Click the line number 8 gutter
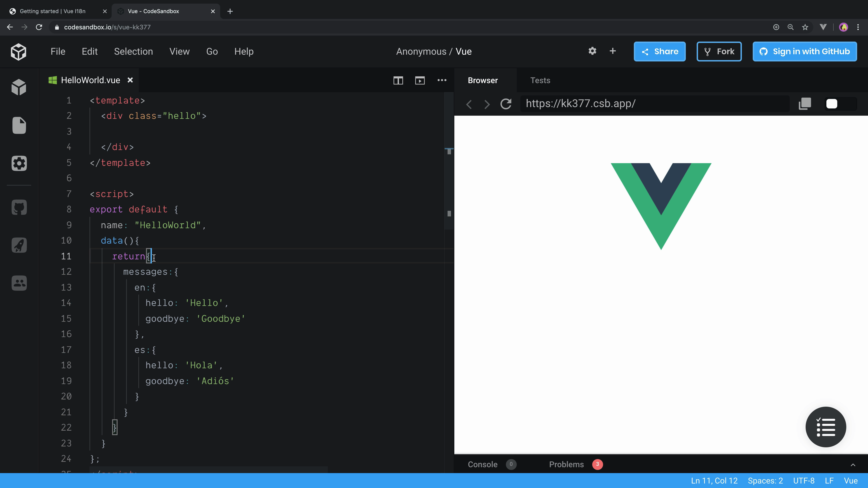868x488 pixels. coord(69,209)
